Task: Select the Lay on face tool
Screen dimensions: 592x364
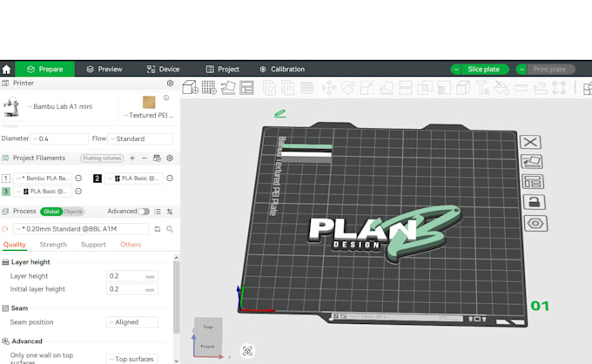Action: click(x=387, y=88)
